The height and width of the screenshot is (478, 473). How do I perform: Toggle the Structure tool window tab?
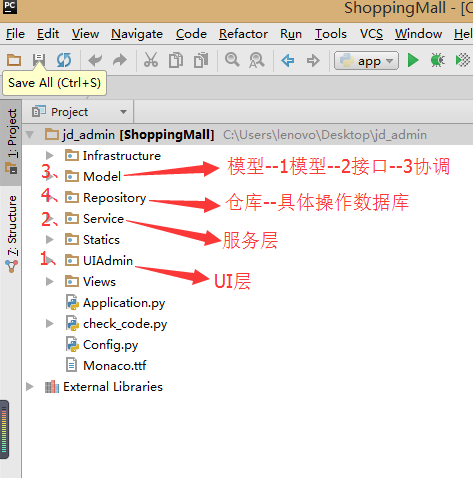(x=12, y=233)
